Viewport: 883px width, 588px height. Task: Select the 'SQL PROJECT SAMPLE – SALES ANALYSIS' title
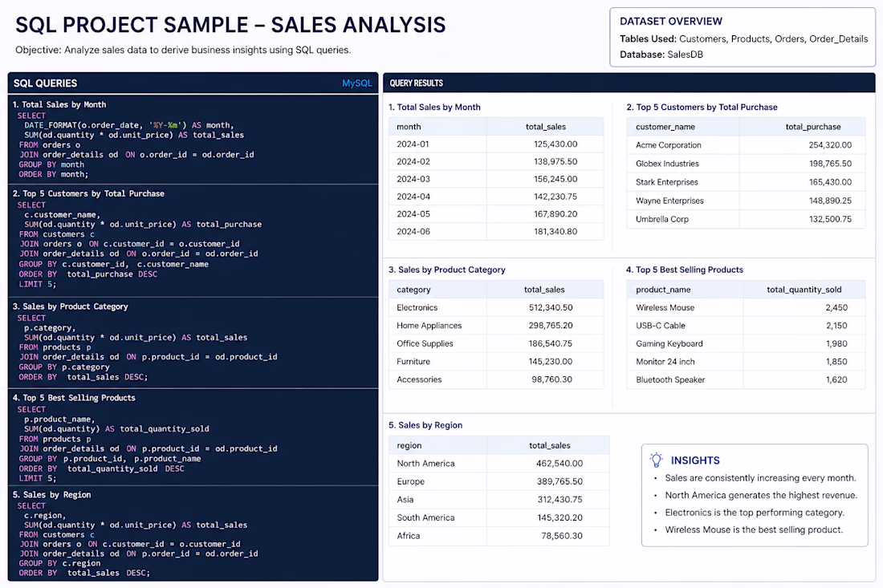tap(230, 25)
